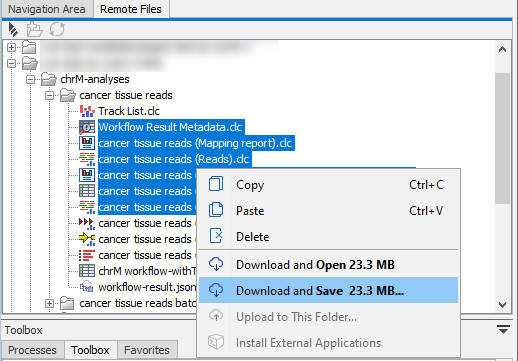Click the Mapping report file icon
The width and height of the screenshot is (518, 361).
pos(87,143)
